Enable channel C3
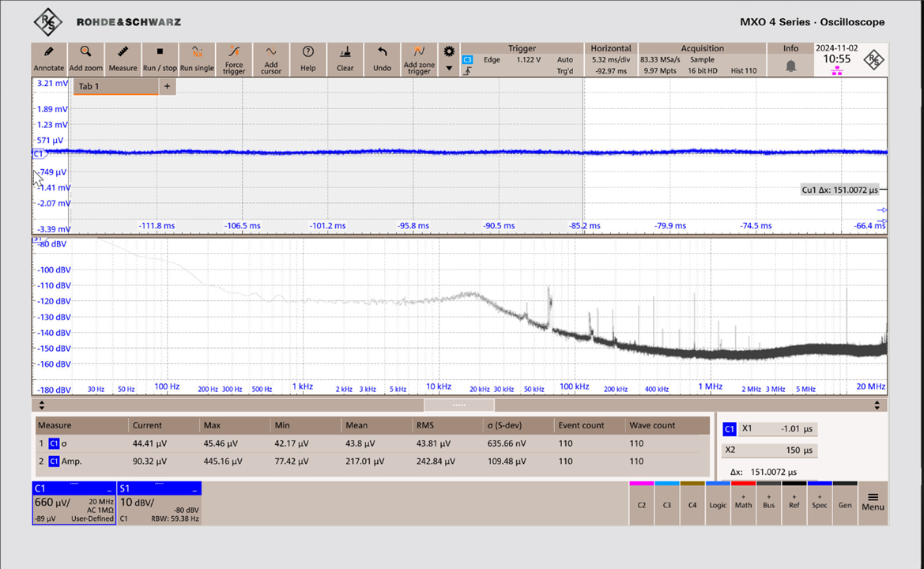The image size is (924, 569). coord(667,504)
